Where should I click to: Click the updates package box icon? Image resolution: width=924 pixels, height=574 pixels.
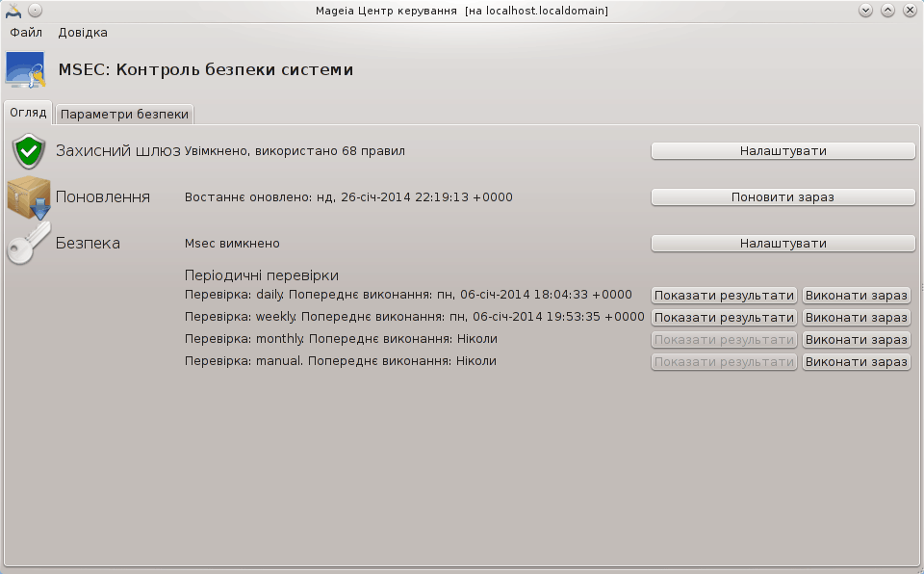tap(29, 197)
